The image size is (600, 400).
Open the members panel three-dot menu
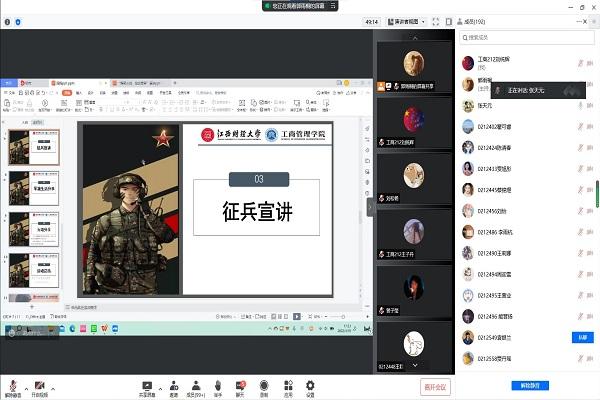[579, 22]
